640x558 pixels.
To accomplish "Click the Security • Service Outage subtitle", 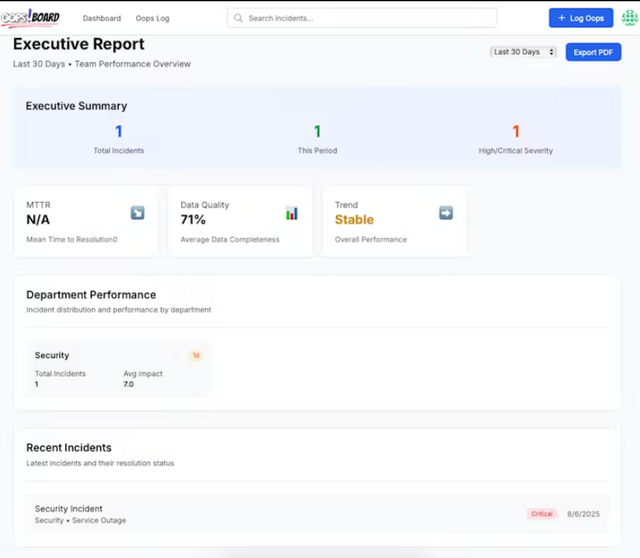I will pos(80,520).
